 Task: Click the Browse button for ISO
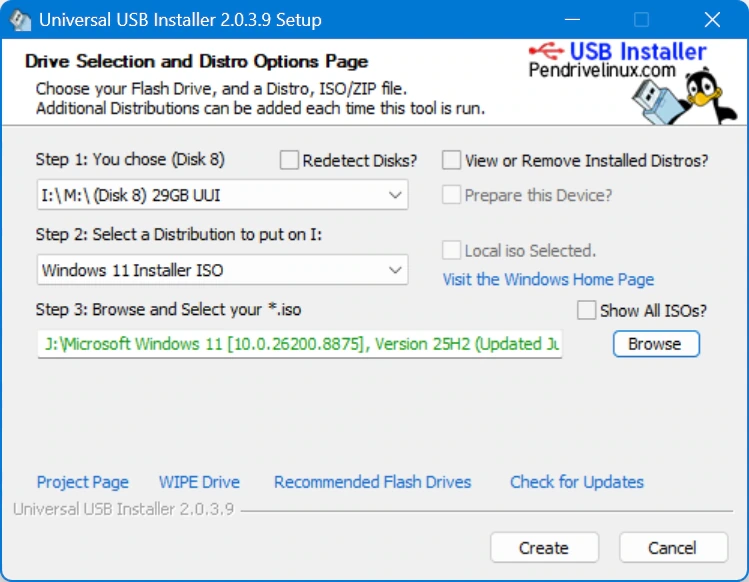(656, 344)
